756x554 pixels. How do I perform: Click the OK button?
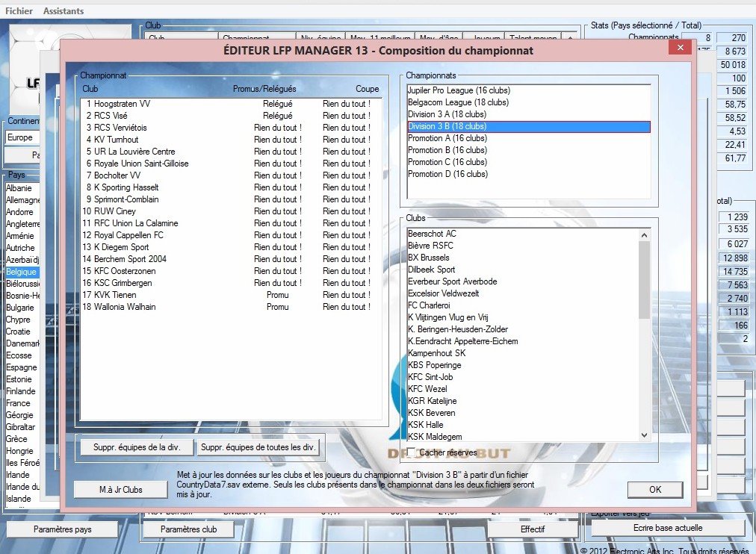point(654,490)
